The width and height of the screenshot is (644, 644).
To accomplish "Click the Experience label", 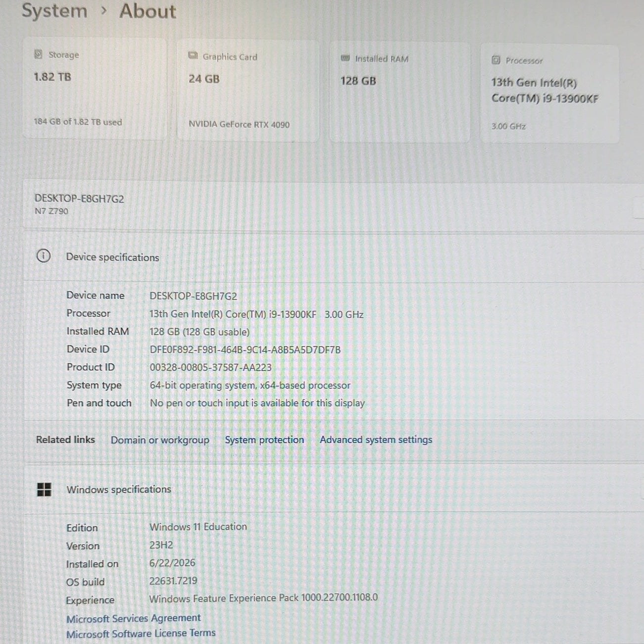I will pyautogui.click(x=90, y=600).
